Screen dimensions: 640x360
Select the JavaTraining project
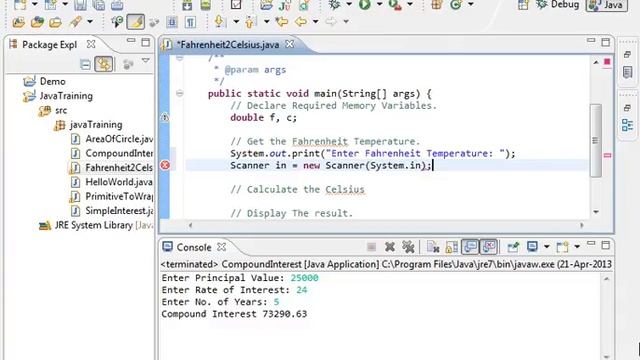pyautogui.click(x=58, y=96)
